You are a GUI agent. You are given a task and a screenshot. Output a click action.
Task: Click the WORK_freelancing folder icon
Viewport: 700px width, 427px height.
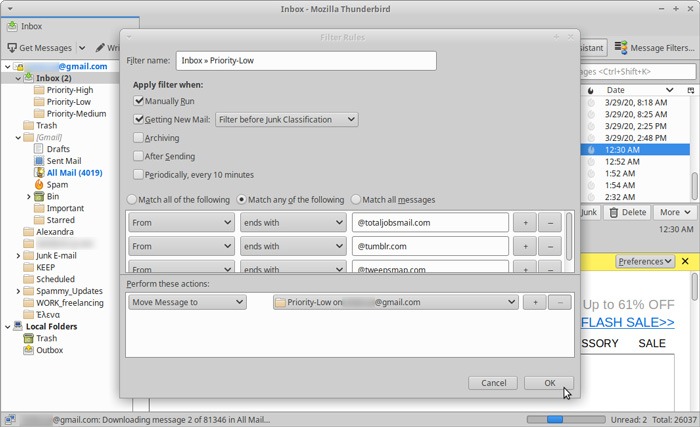coord(29,302)
